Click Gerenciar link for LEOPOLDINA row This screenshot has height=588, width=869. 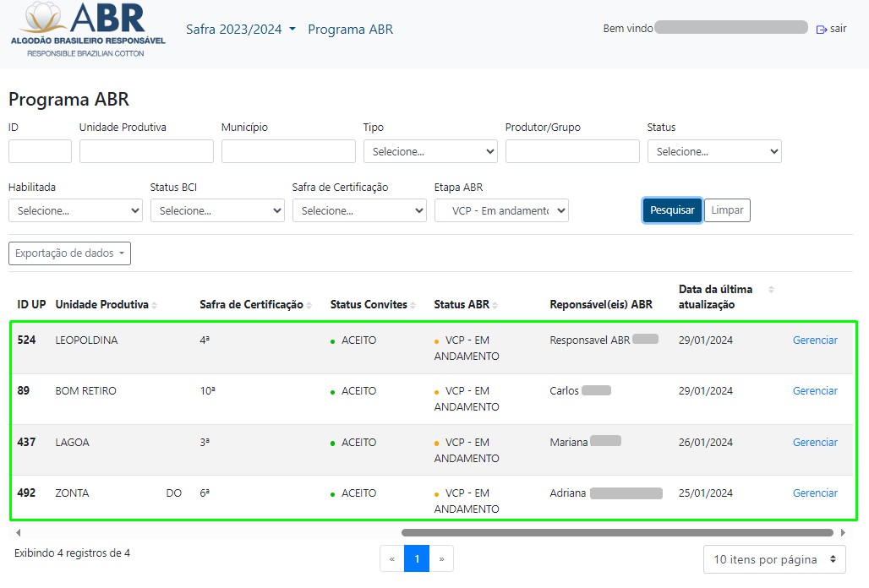[x=815, y=340]
